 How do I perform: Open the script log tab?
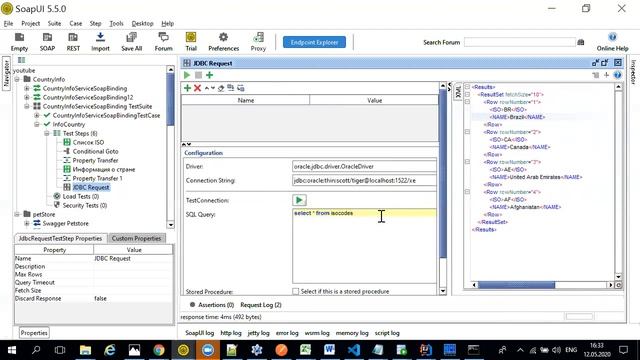[387, 333]
